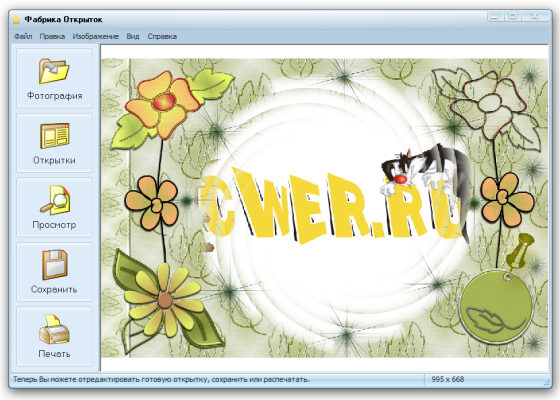Image resolution: width=560 pixels, height=400 pixels.
Task: Open the Правка menu
Action: (x=52, y=36)
